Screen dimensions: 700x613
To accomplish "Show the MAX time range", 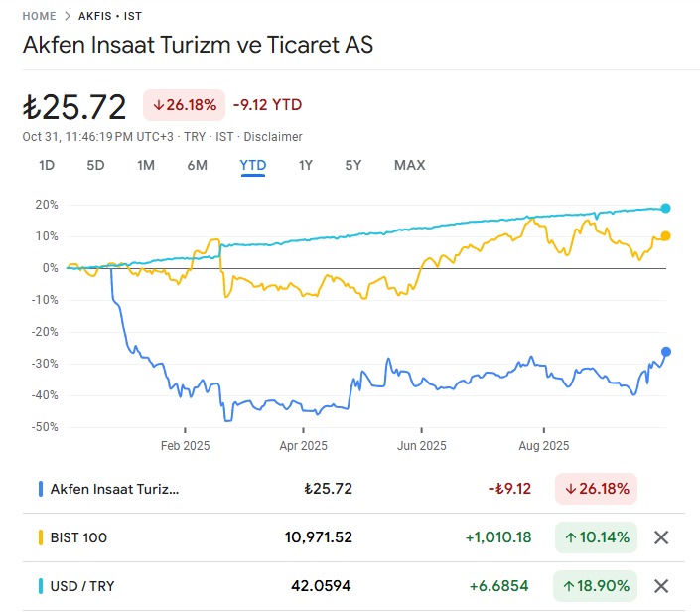I will [409, 165].
